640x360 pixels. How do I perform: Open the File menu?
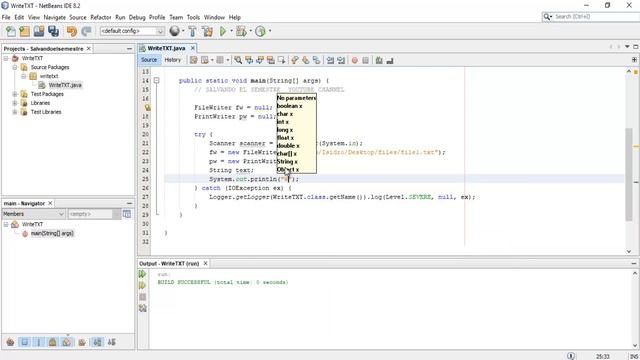[x=6, y=17]
